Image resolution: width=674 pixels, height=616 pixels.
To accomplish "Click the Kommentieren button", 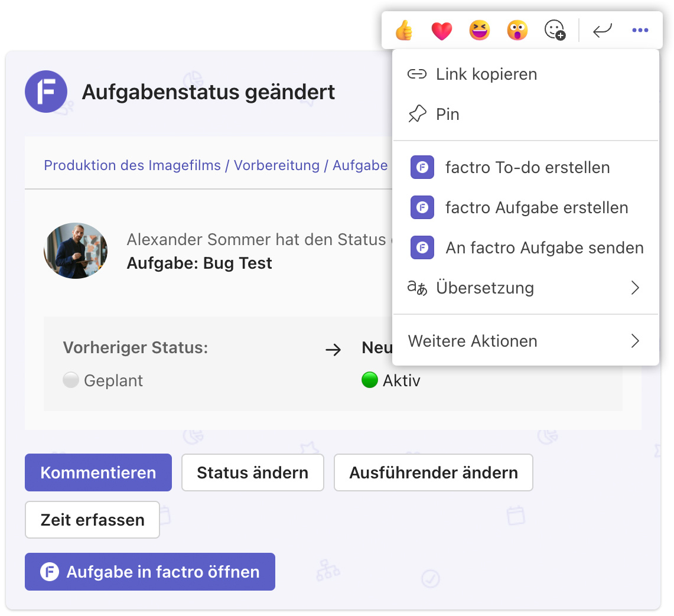I will point(99,472).
